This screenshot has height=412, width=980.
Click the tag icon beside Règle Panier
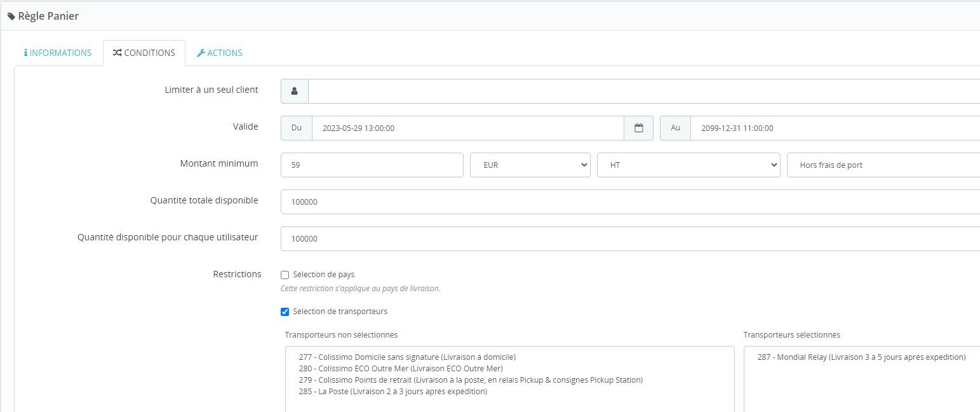(x=11, y=17)
